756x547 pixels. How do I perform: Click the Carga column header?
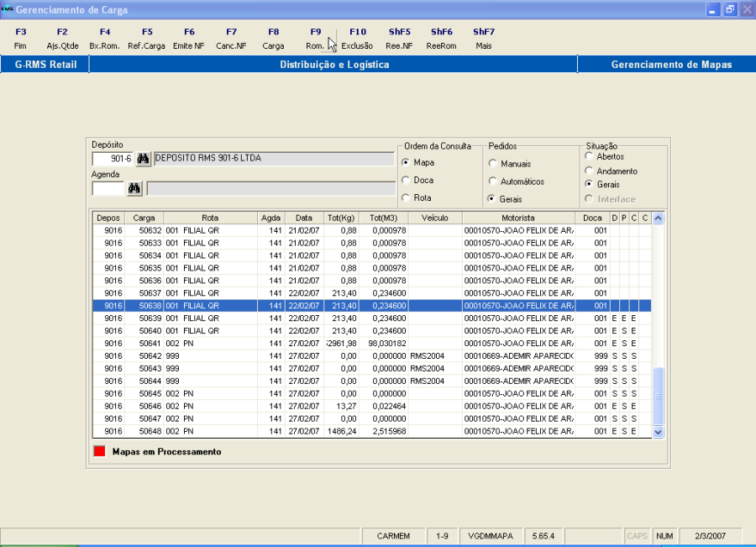click(144, 218)
